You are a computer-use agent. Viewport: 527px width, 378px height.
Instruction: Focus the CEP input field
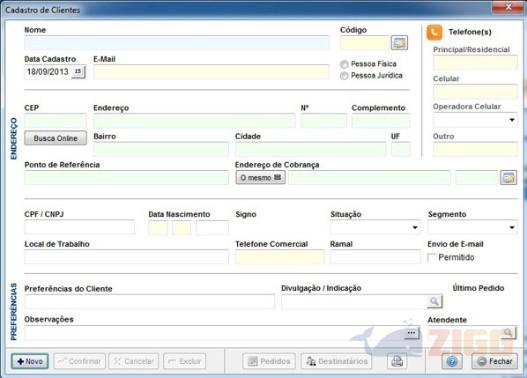pyautogui.click(x=55, y=121)
